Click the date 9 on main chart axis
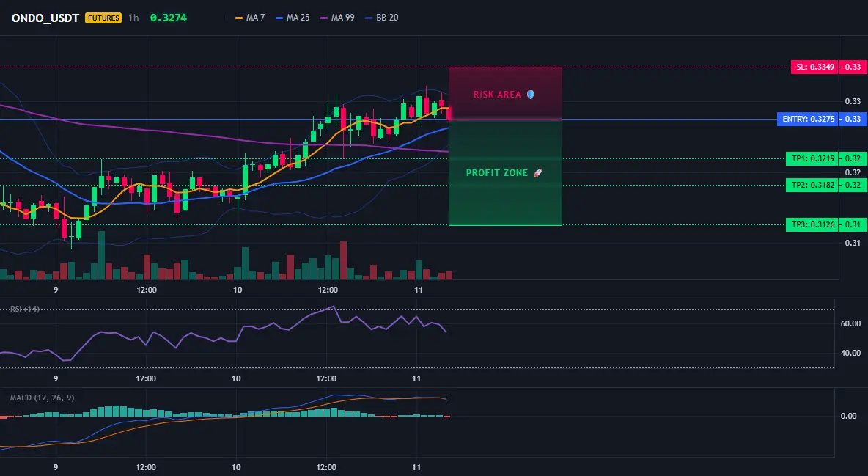 coord(56,290)
